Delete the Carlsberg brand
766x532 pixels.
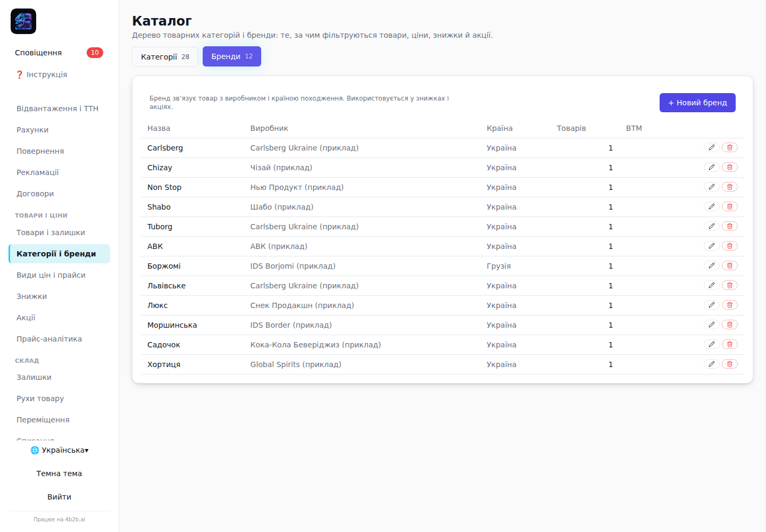coord(730,147)
